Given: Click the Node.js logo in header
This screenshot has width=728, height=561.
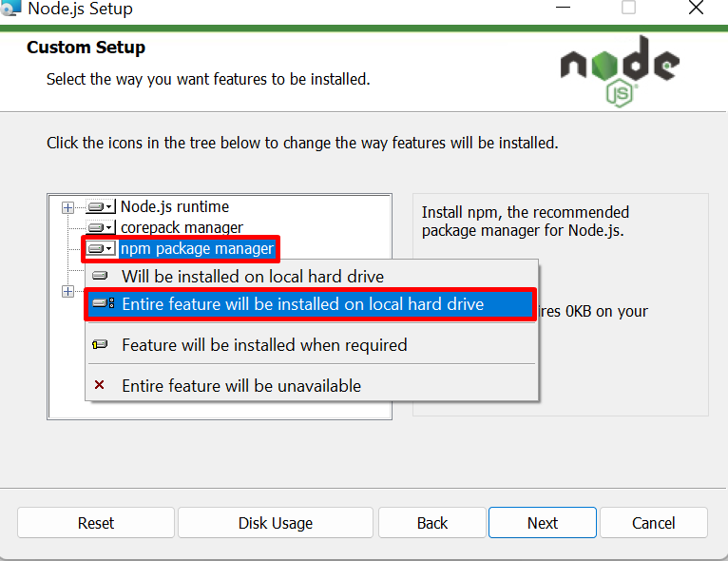Looking at the screenshot, I should (620, 71).
